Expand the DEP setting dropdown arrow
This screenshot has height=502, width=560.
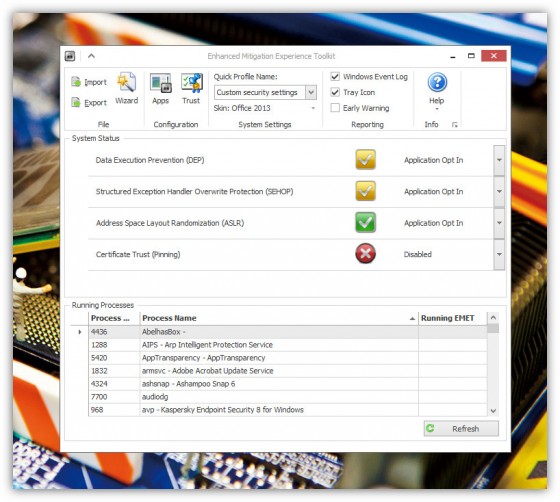[x=499, y=160]
